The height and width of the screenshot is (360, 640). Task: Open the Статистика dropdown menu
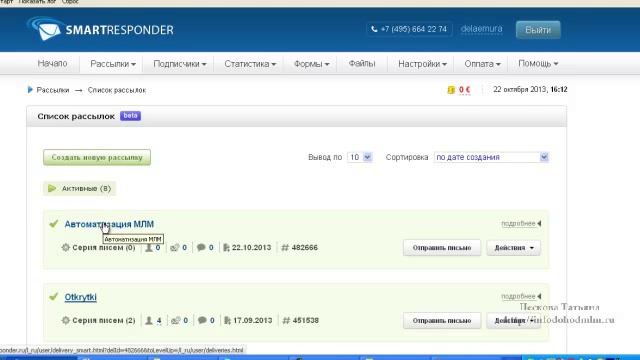250,64
